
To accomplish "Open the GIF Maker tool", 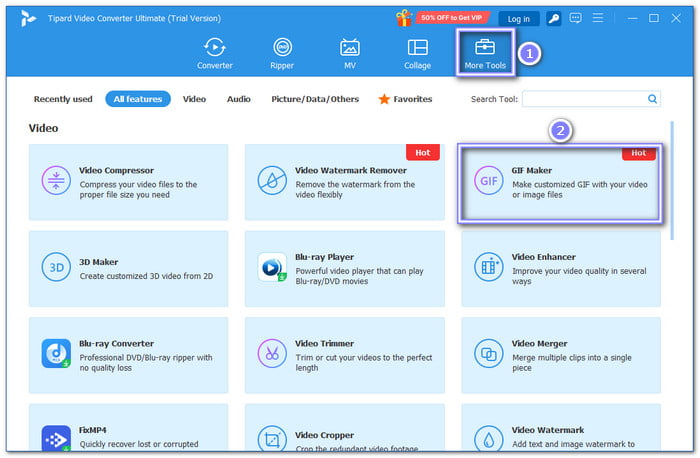I will [x=559, y=182].
